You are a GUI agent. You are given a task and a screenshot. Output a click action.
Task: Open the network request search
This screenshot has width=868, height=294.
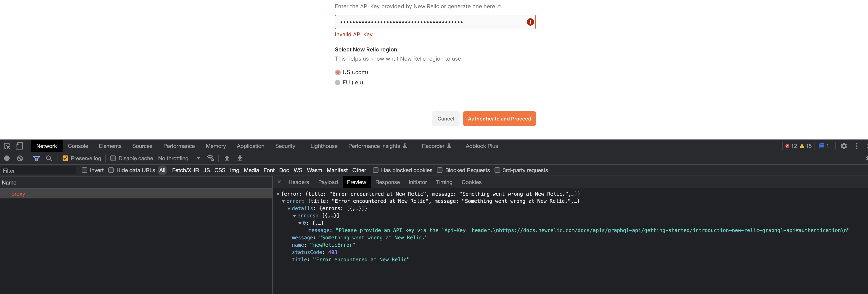click(x=49, y=158)
